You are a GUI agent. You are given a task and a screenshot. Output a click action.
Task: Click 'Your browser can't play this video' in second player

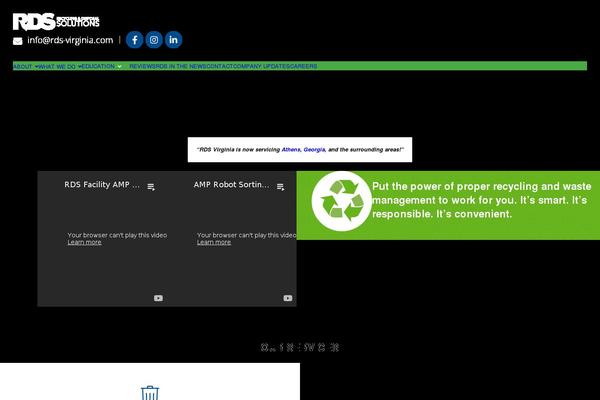click(246, 235)
